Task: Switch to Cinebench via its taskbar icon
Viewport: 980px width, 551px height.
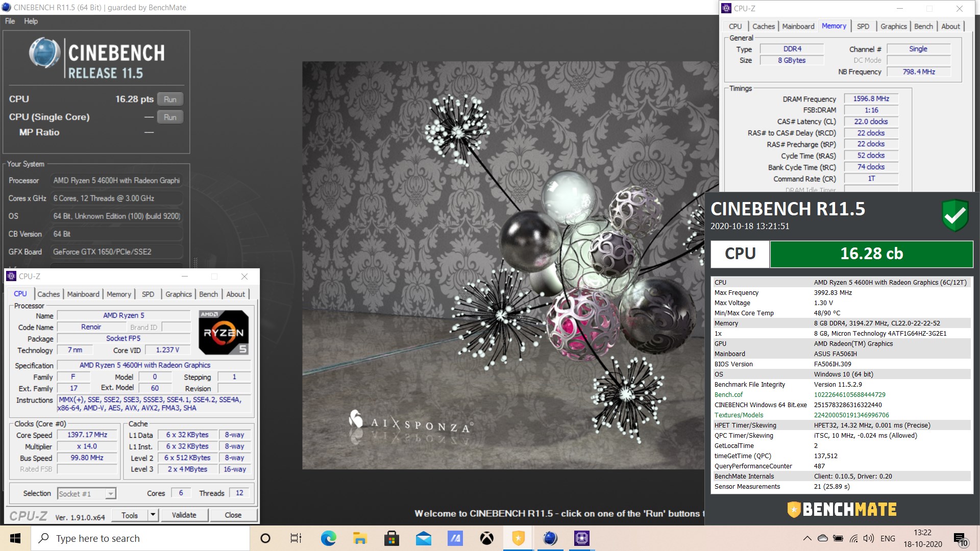Action: click(x=550, y=538)
